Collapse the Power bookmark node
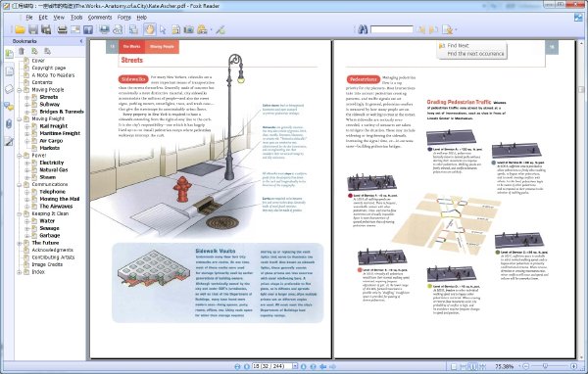Image resolution: width=588 pixels, height=374 pixels. (x=20, y=155)
